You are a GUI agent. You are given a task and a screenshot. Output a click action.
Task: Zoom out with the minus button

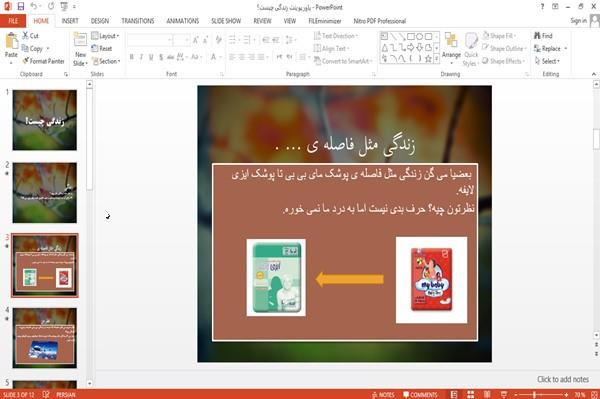tap(516, 394)
